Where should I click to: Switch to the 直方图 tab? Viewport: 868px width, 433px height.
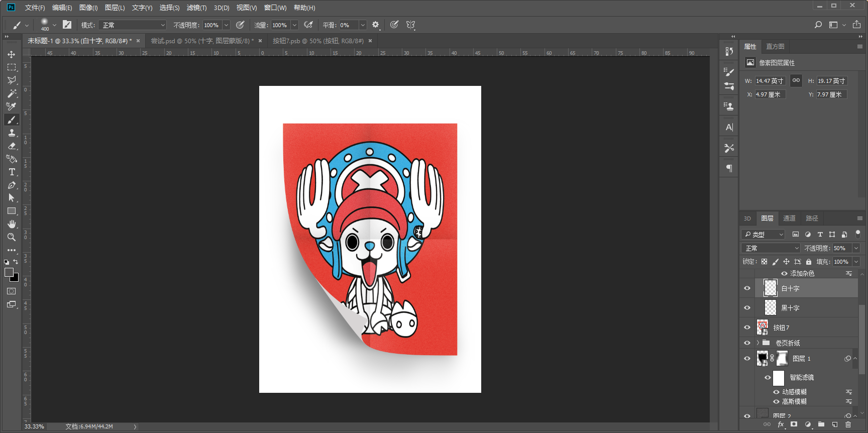tap(775, 46)
